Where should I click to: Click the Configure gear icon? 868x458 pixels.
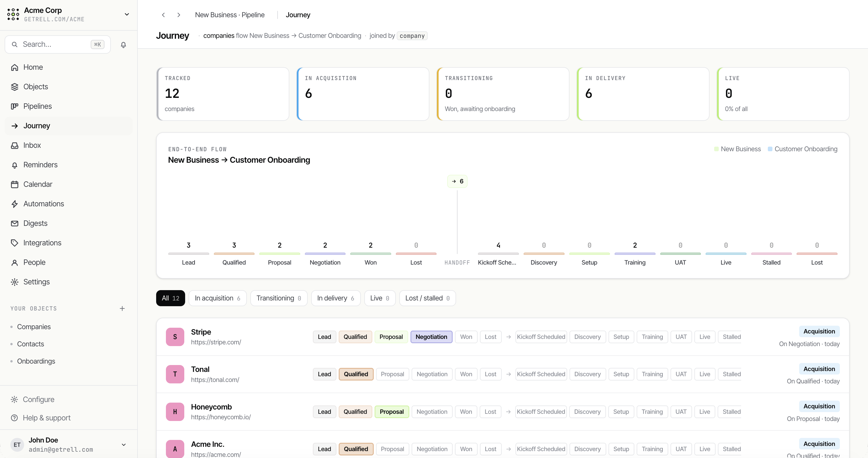(14, 399)
